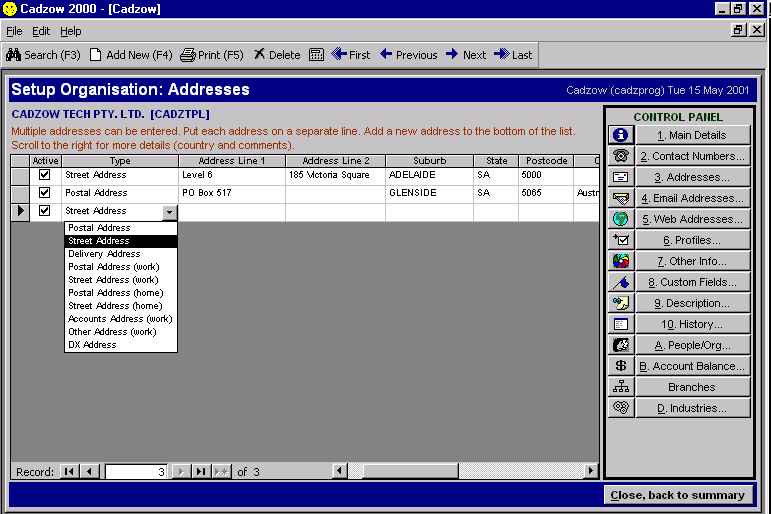Click the Description note icon

pos(621,303)
